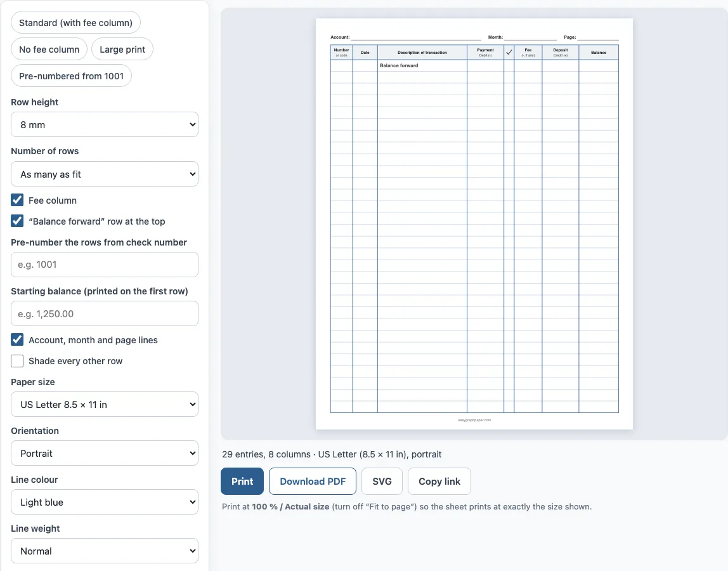This screenshot has height=571, width=728.
Task: Expand the Number of rows dropdown
Action: [x=105, y=174]
